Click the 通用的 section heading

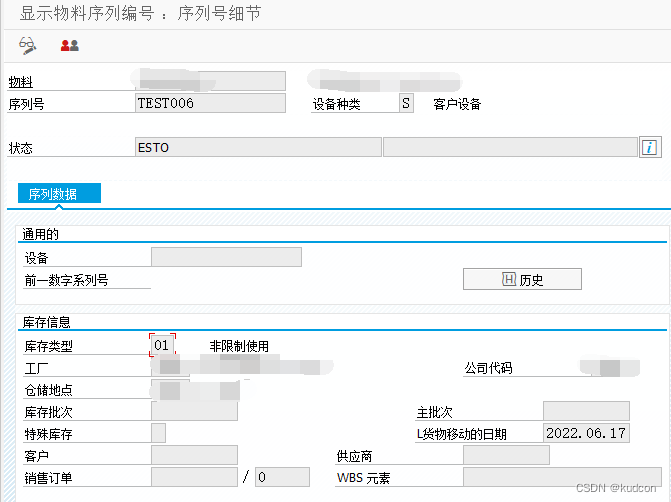(x=40, y=234)
